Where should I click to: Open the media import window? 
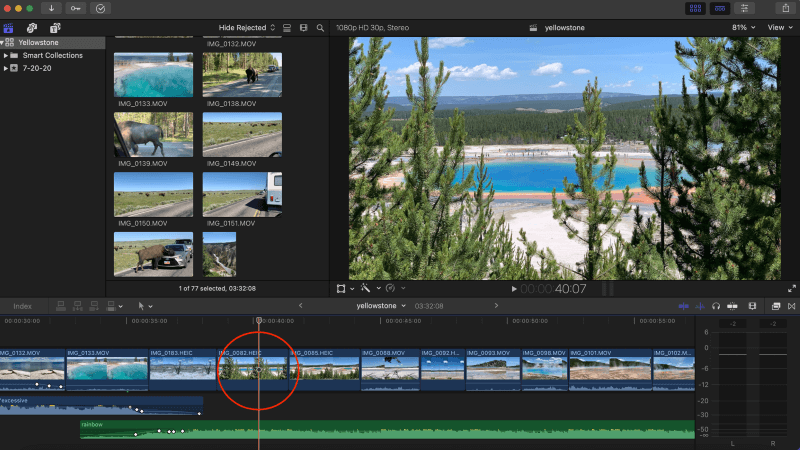coord(52,8)
